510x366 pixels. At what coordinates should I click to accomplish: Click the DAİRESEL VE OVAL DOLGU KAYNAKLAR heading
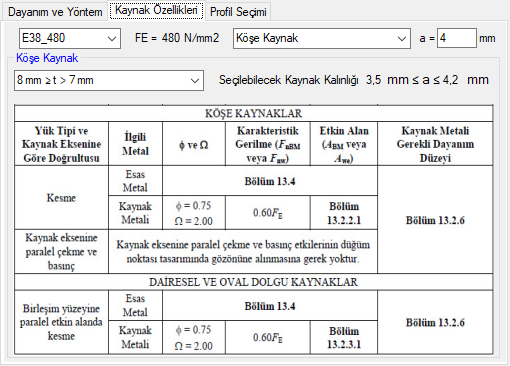(254, 282)
